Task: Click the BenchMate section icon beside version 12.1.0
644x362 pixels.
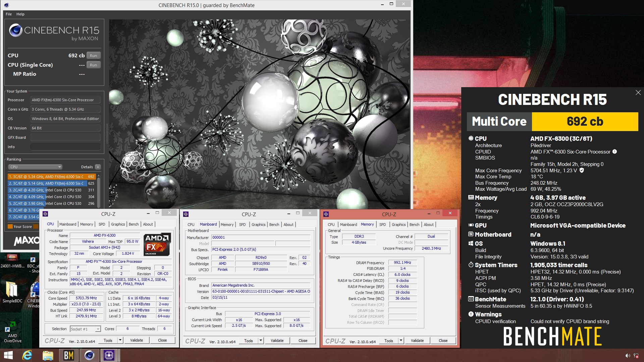Action: click(x=471, y=299)
